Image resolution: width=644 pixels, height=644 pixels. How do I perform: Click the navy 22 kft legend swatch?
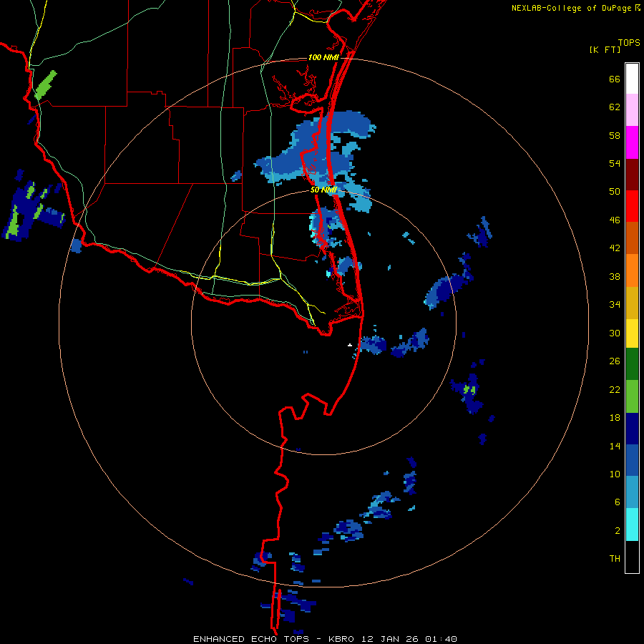click(632, 429)
